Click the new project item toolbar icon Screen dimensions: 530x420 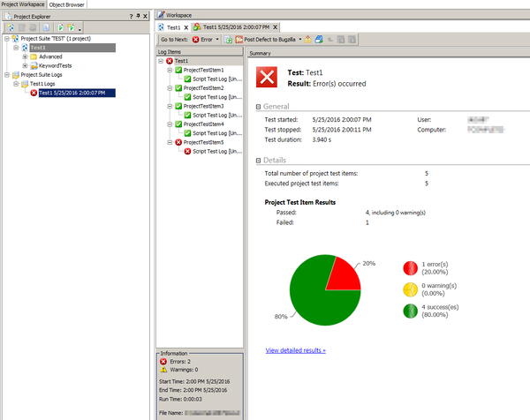[x=11, y=27]
